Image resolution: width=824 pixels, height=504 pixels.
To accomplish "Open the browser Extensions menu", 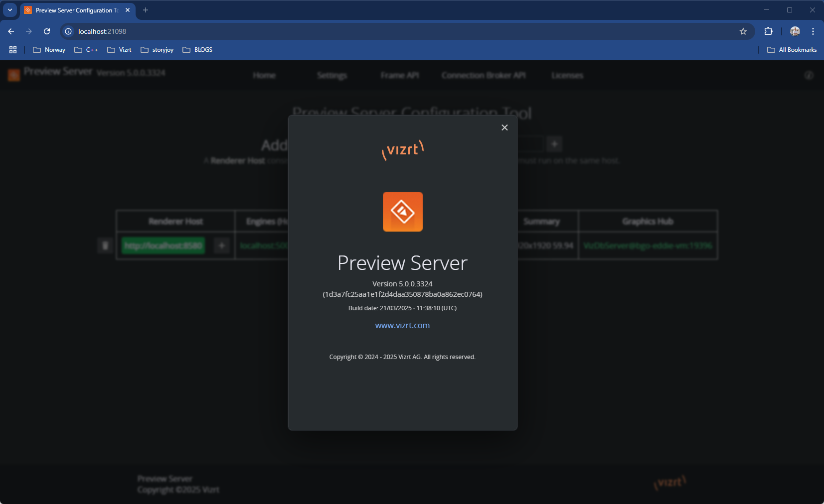I will coord(768,31).
